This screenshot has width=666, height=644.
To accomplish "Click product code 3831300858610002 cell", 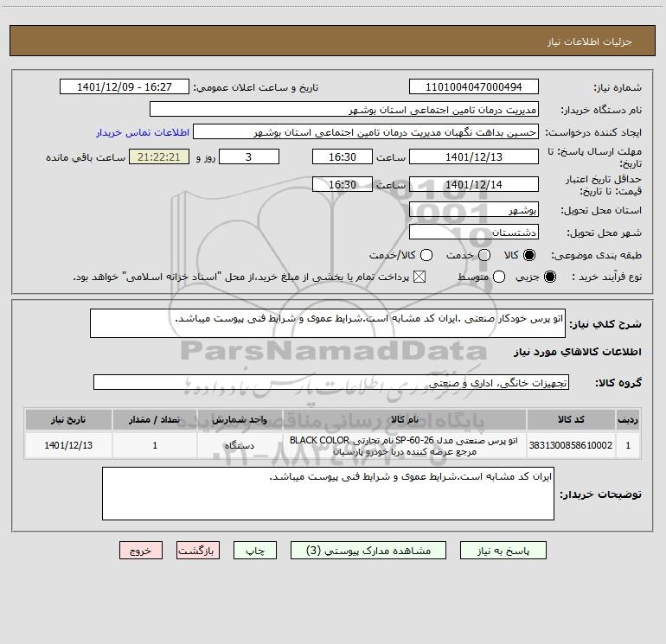I will 571,445.
